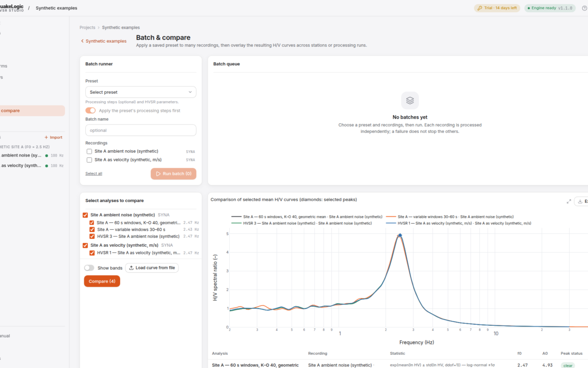Click the Select all link
The width and height of the screenshot is (588, 368).
coord(94,174)
